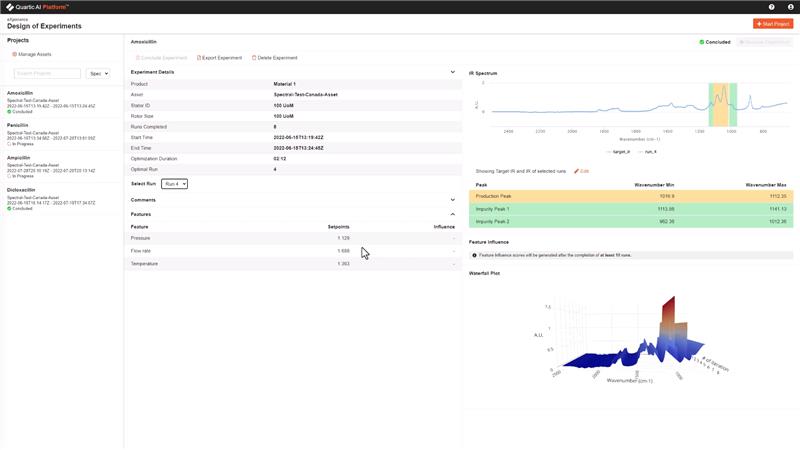The width and height of the screenshot is (800, 450).
Task: Click the pencil Edit icon for peaks
Action: [x=577, y=171]
